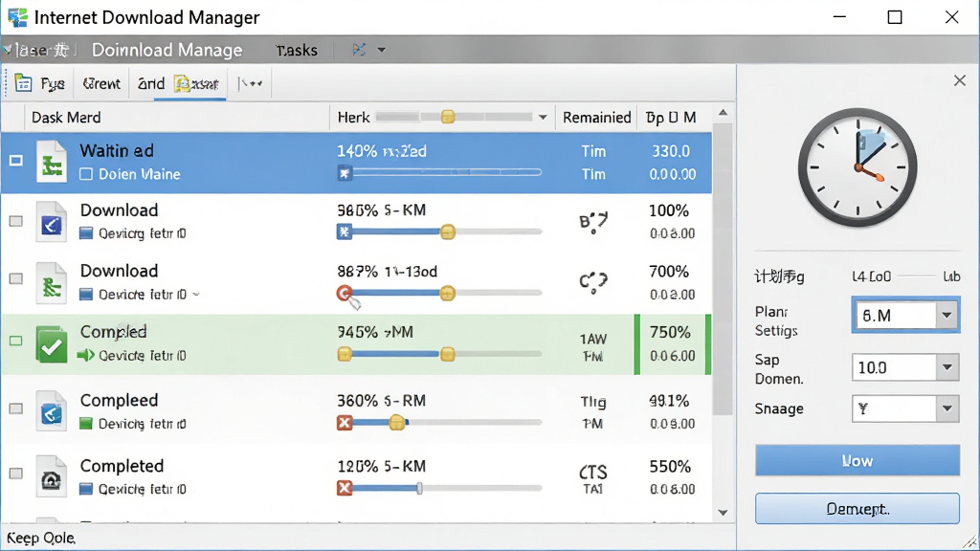Click the yellow start marker in Compled progress bar
The height and width of the screenshot is (551, 980).
point(345,354)
